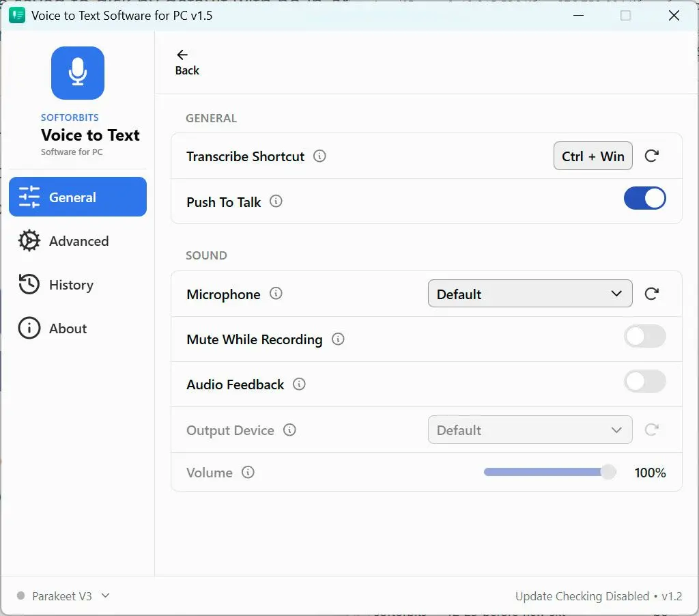Open the Output Device dropdown
This screenshot has width=699, height=616.
(x=530, y=430)
